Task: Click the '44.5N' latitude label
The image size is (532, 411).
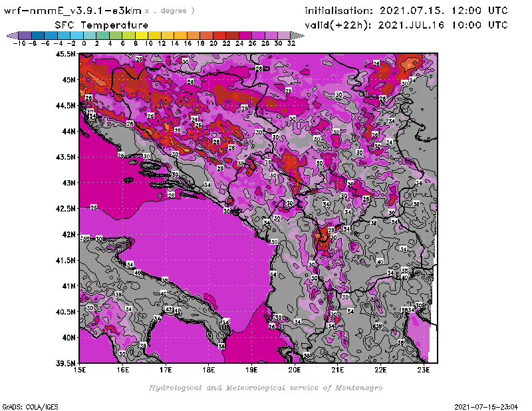Action: point(65,106)
